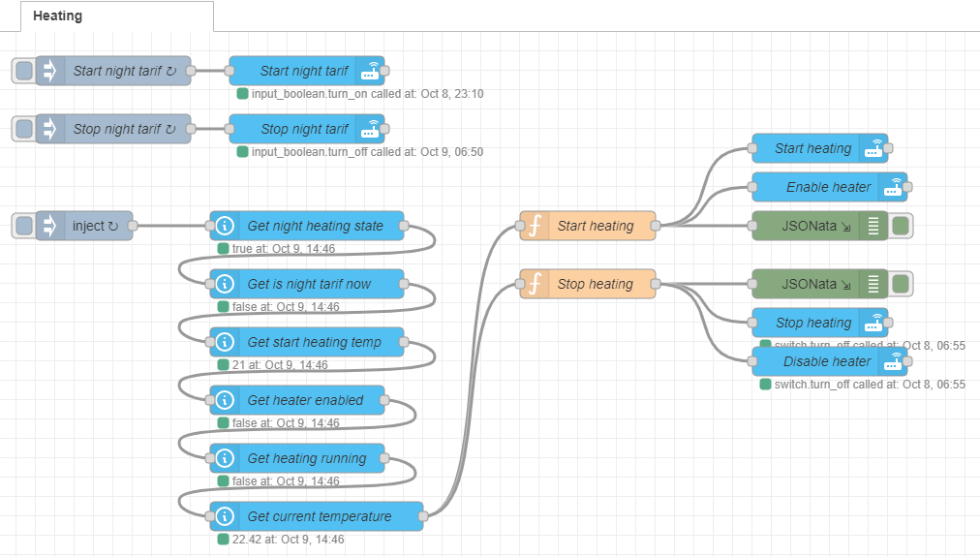The width and height of the screenshot is (980, 557).
Task: Select the Start night tarif inject node label
Action: tap(124, 71)
